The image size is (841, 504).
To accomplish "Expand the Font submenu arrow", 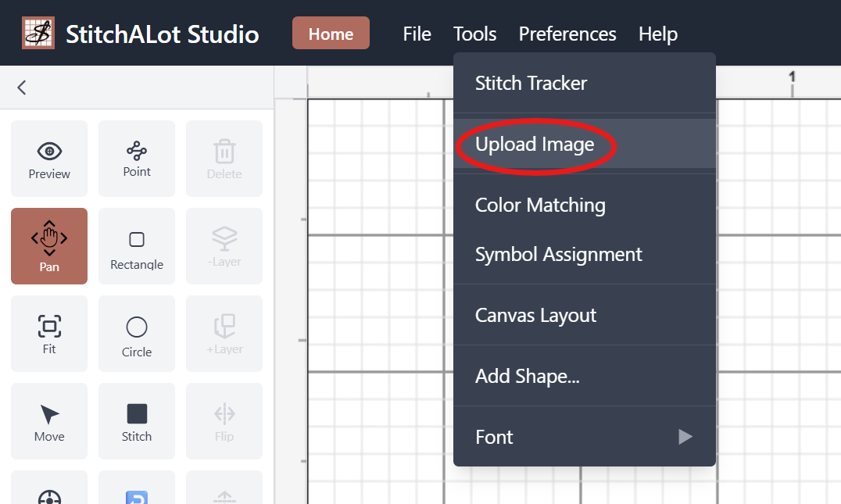I will 685,437.
